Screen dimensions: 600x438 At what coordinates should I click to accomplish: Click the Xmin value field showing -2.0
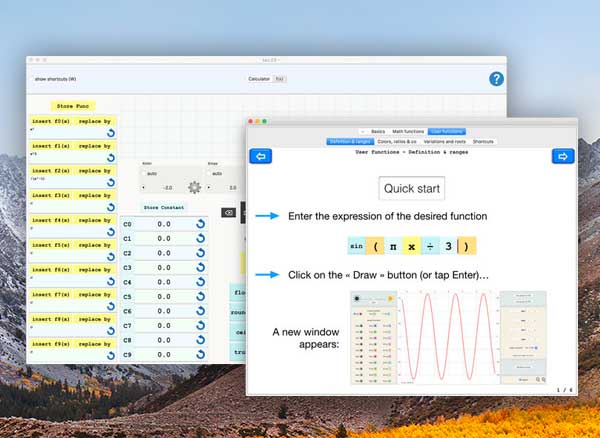coord(167,188)
